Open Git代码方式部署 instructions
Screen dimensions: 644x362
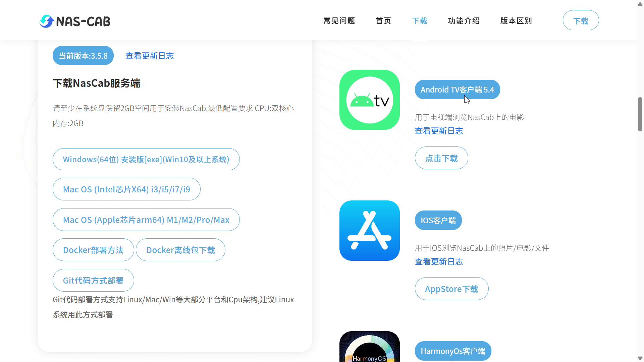[93, 281]
